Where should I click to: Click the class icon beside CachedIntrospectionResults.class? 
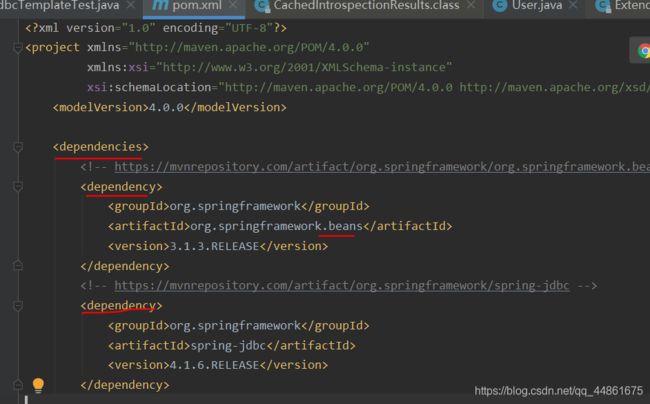coord(262,6)
